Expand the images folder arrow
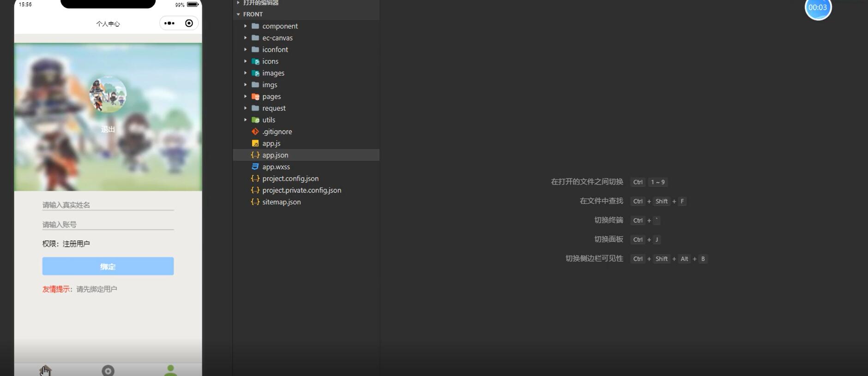The width and height of the screenshot is (868, 376). pyautogui.click(x=245, y=73)
